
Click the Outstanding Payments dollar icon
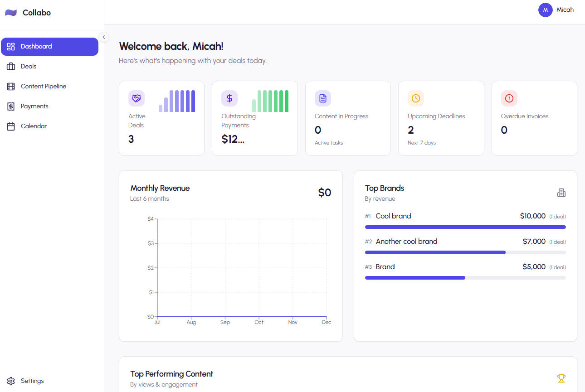[229, 98]
